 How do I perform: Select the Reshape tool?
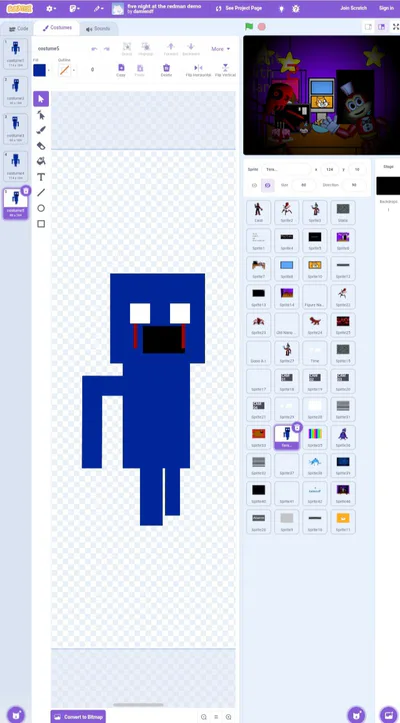[41, 115]
